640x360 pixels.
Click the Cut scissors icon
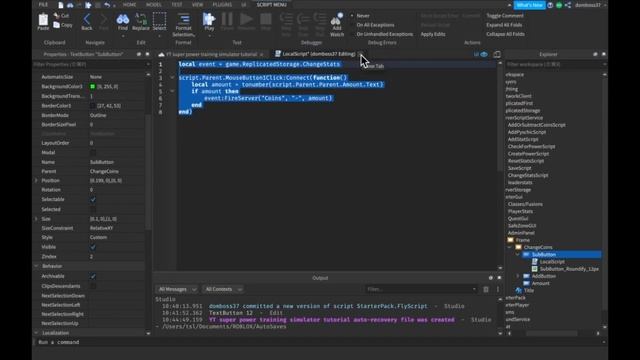pos(56,16)
